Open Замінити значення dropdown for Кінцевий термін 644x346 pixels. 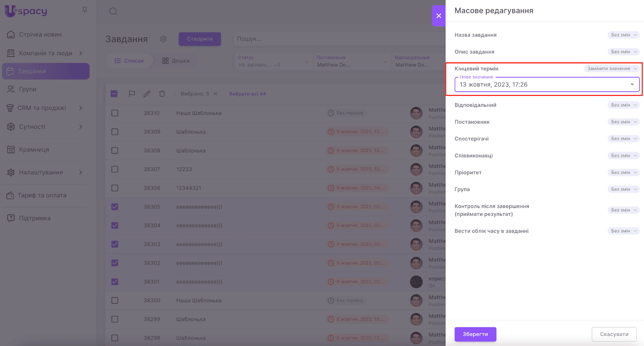click(x=612, y=69)
